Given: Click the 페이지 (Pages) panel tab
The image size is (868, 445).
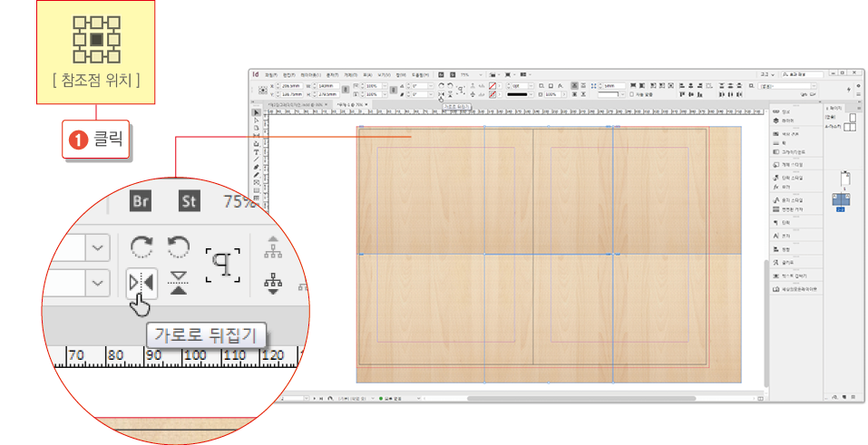Looking at the screenshot, I should pos(834,109).
